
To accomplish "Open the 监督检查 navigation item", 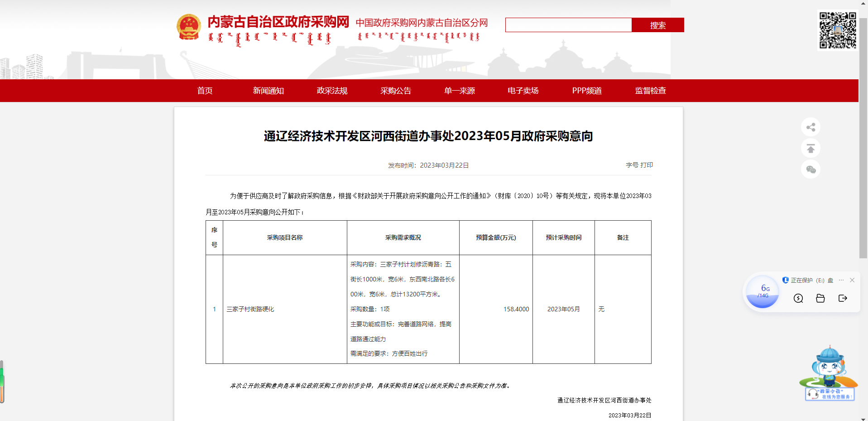I will pos(650,91).
